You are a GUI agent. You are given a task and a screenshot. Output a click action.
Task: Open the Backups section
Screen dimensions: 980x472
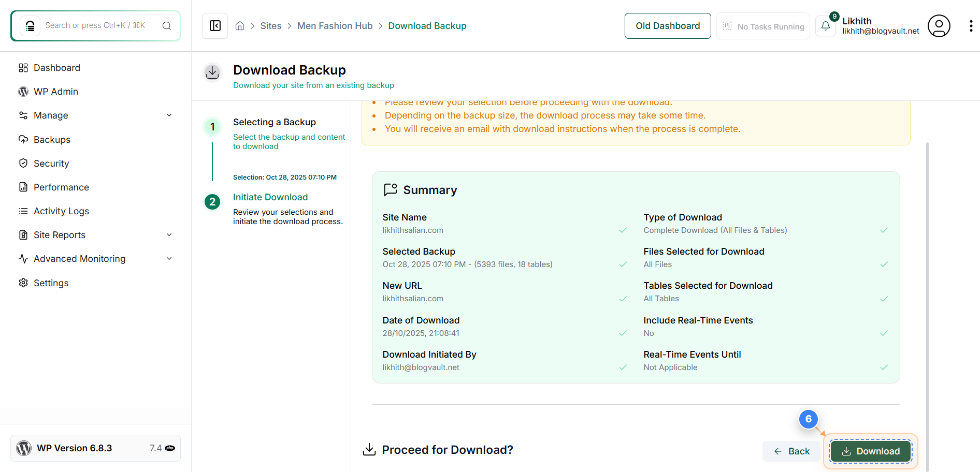tap(52, 139)
